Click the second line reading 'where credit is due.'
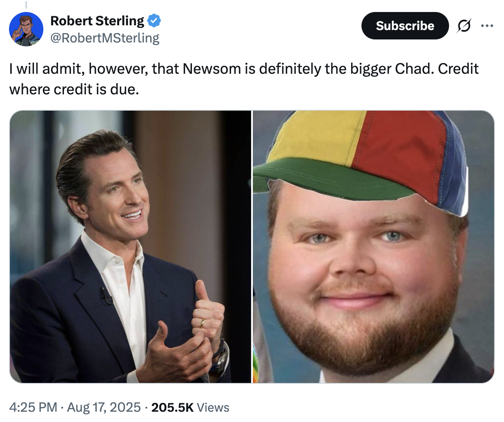Viewport: 504px width, 422px height. coord(74,89)
